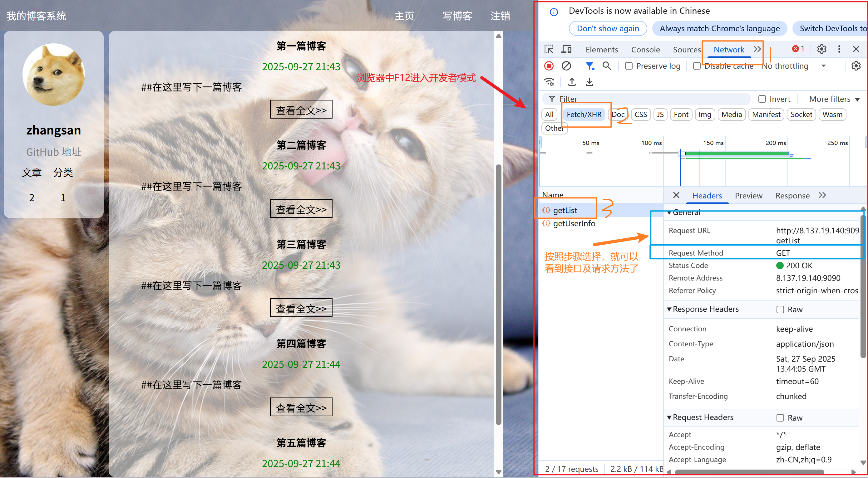Select the getUserInfo request row
This screenshot has width=868, height=478.
coord(601,223)
